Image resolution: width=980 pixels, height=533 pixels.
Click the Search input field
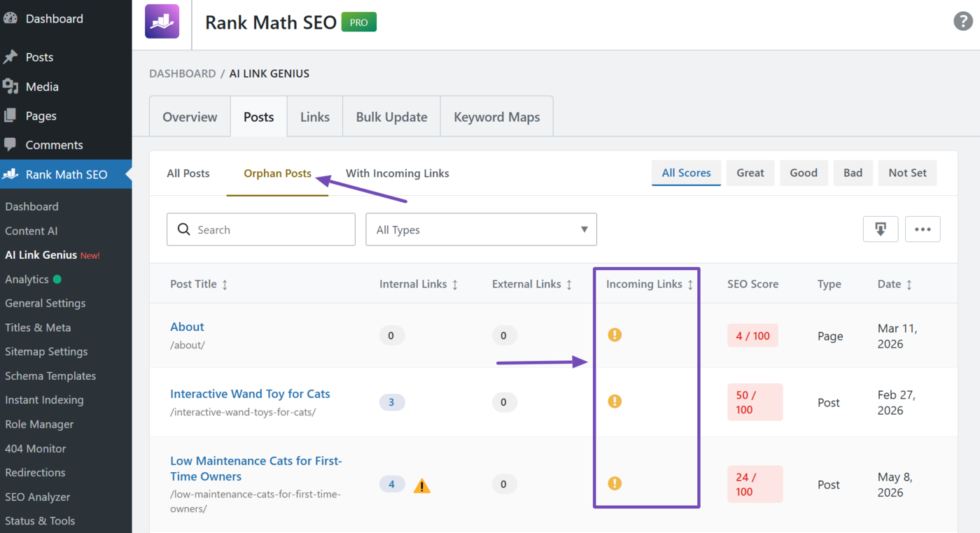(261, 229)
